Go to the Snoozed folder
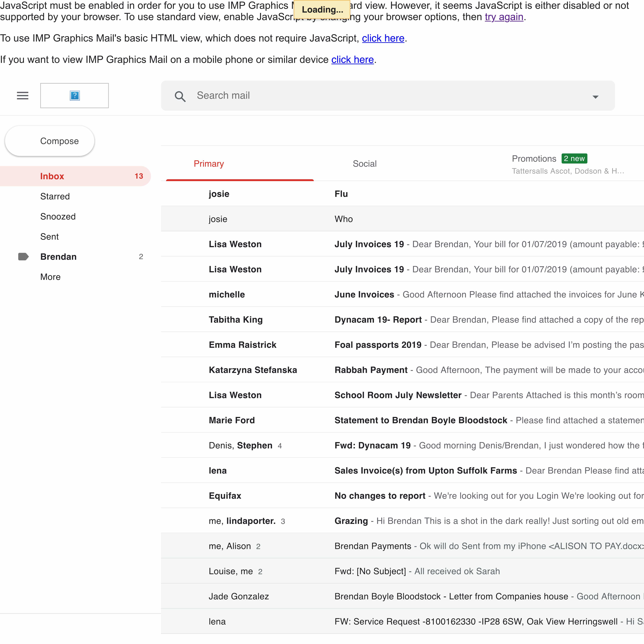The image size is (644, 644). click(58, 216)
